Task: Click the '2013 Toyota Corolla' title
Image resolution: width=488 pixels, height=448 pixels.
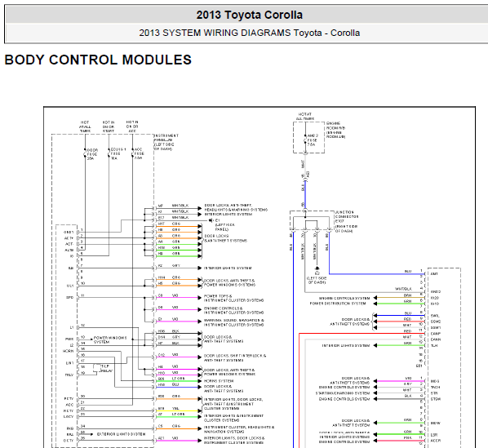Action: coord(249,15)
